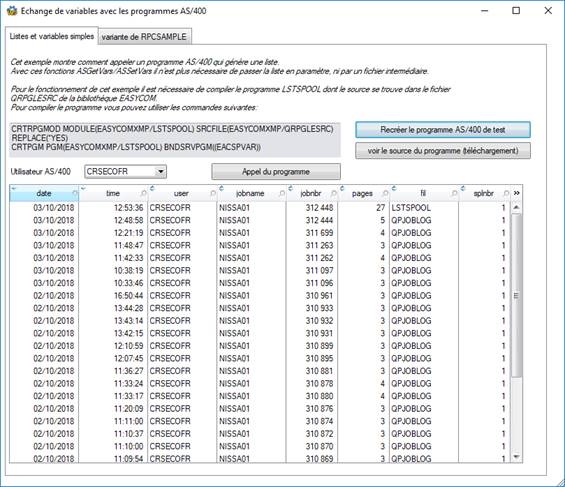This screenshot has height=487, width=565.
Task: Click the search magnifier in jobname column
Action: pyautogui.click(x=282, y=193)
